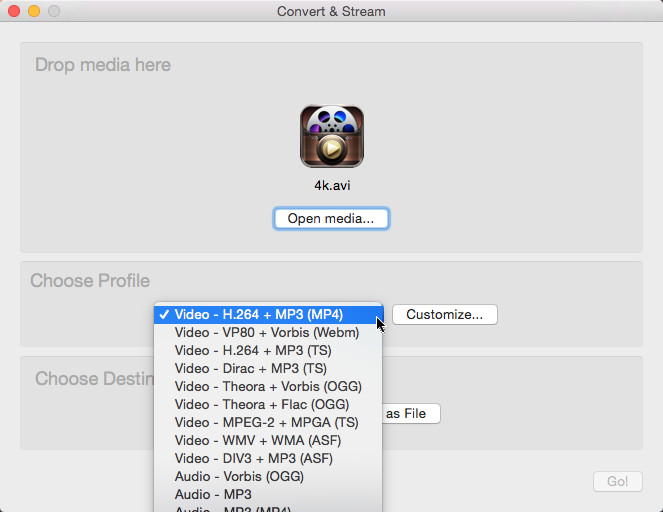Select Video - DIV3 + MP3 (ASF) item
Image resolution: width=663 pixels, height=512 pixels.
[x=253, y=458]
